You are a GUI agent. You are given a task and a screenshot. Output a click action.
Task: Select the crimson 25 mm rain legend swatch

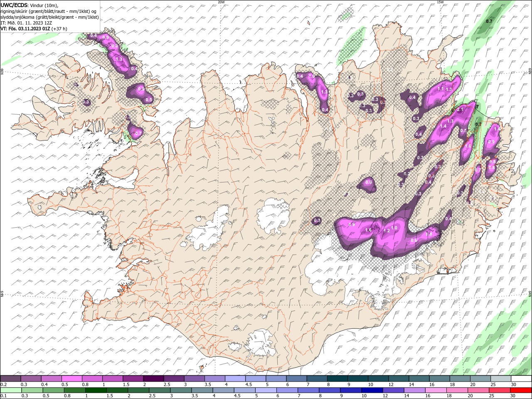point(500,390)
